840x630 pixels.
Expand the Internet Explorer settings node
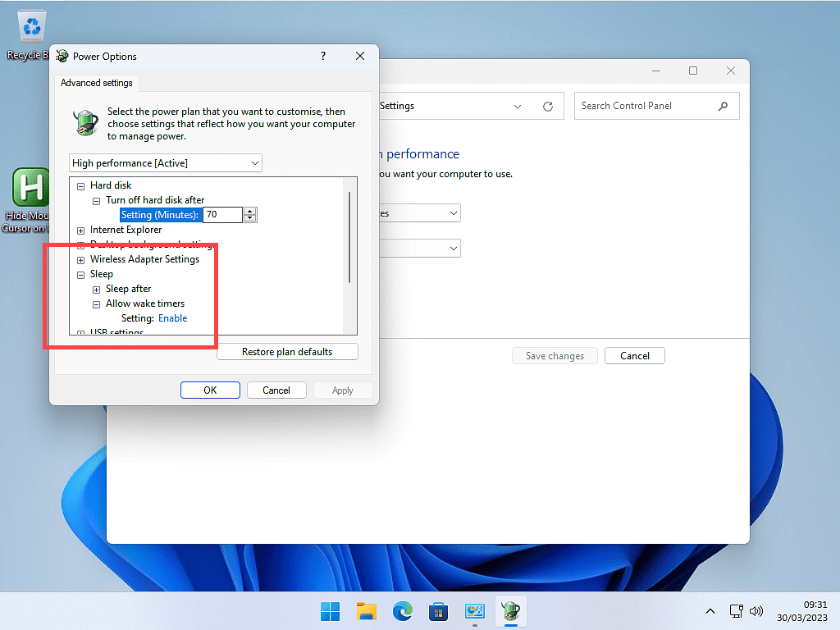pos(81,231)
